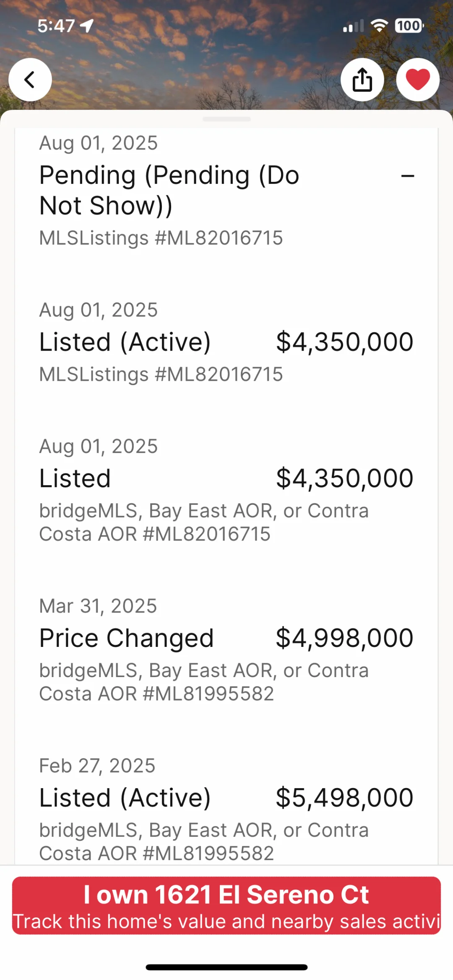
Task: Tap the Feb 27, 2025 date label
Action: (x=97, y=765)
